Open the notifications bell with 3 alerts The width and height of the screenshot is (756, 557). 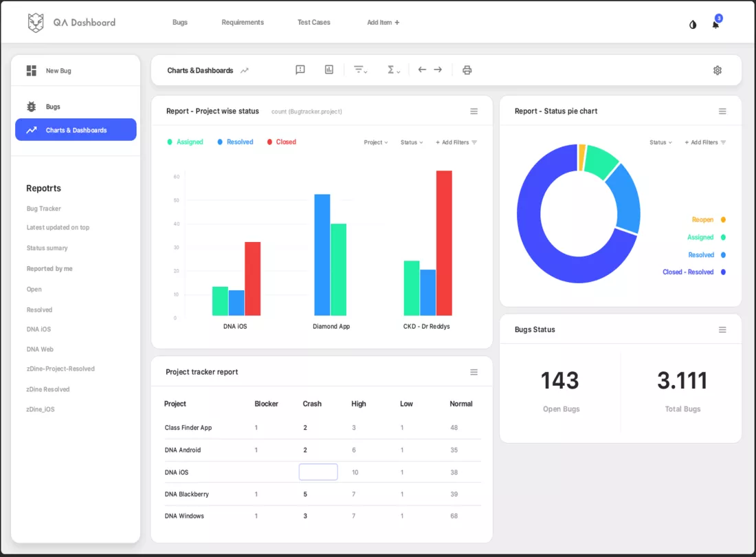click(715, 24)
